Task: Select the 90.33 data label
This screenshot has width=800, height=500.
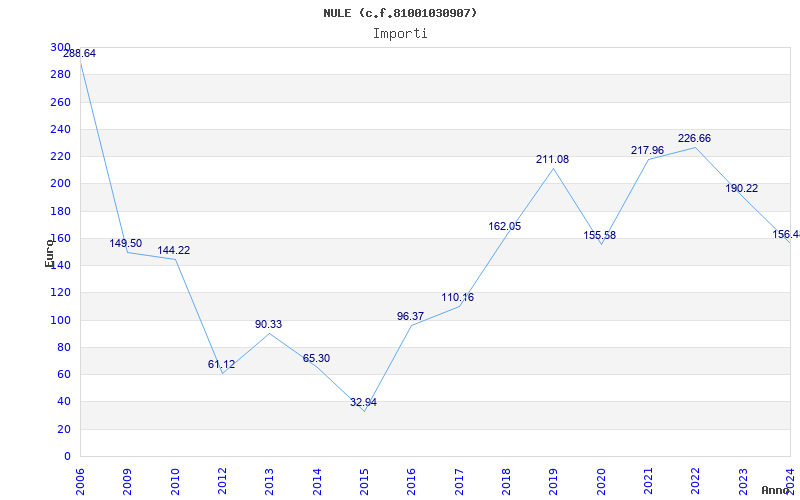Action: (268, 324)
